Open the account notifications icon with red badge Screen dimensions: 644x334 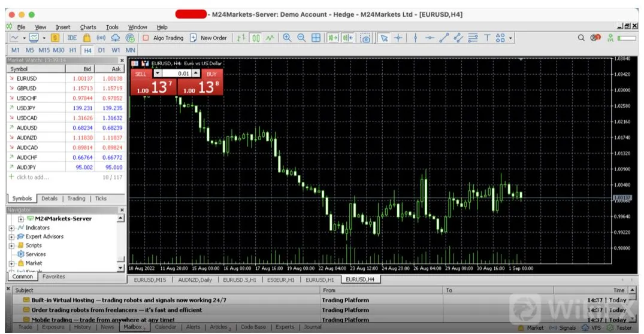(595, 38)
